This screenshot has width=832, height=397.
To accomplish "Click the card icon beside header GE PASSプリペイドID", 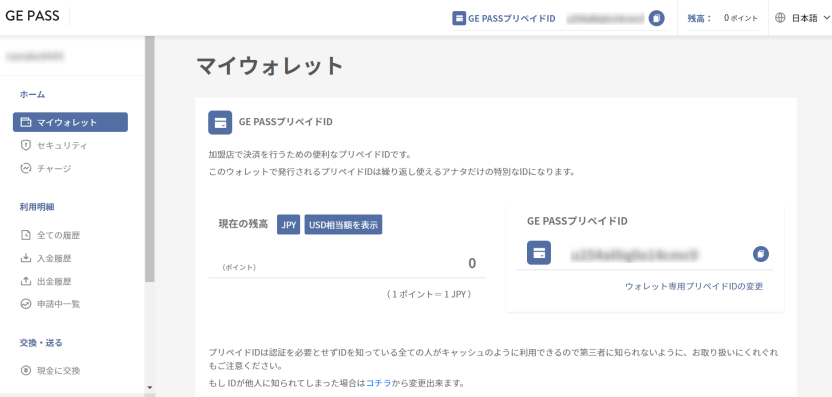I will 459,19.
